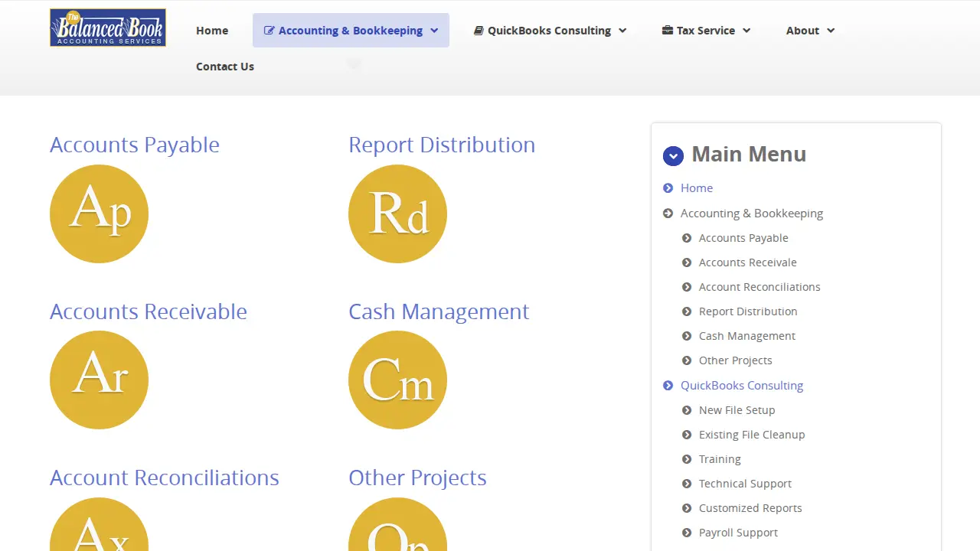This screenshot has height=551, width=980.
Task: Open the Home item in top navigation
Action: 212,31
